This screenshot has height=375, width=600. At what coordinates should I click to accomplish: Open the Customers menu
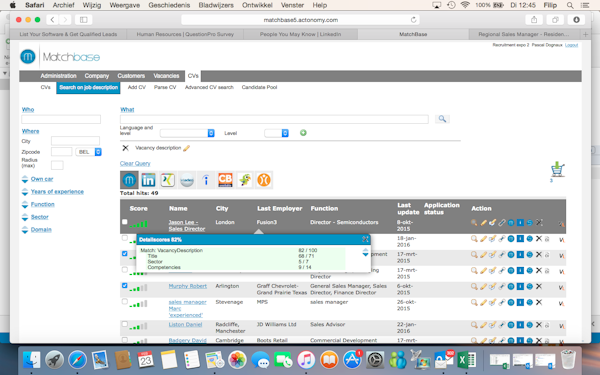[131, 76]
